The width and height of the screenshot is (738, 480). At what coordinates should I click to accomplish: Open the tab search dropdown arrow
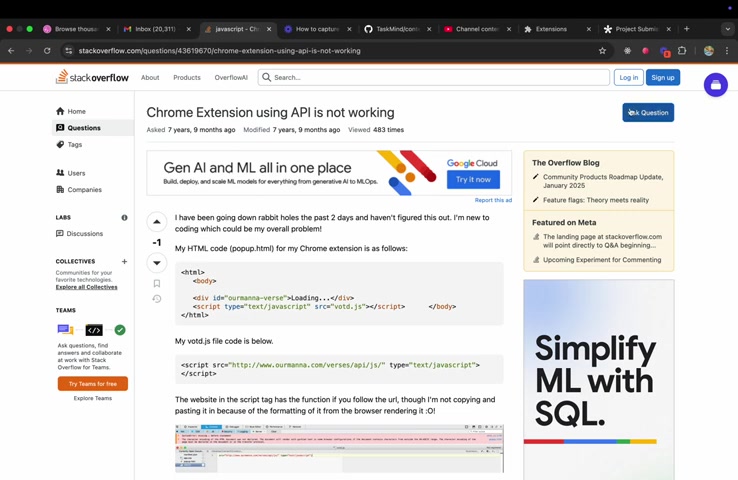coord(727,29)
